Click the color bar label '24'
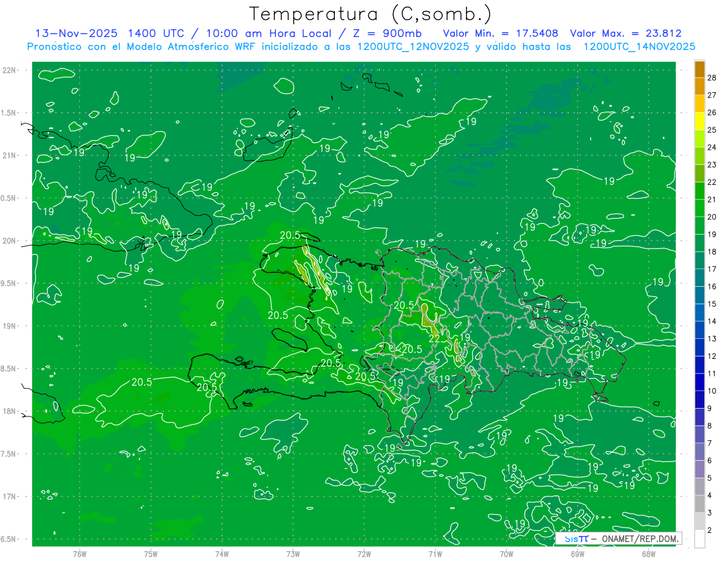 click(712, 147)
